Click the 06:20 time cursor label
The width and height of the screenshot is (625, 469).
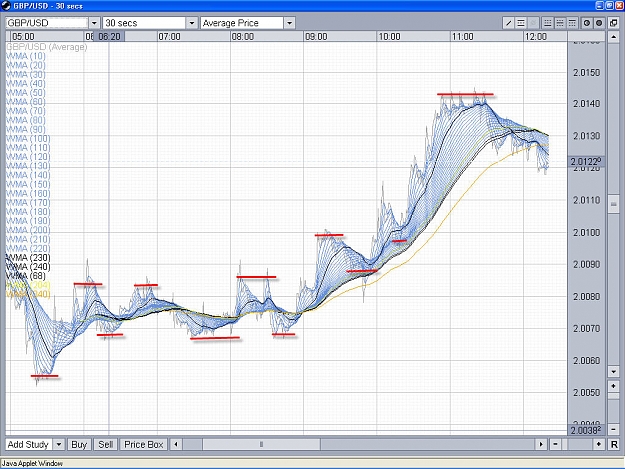coord(109,37)
